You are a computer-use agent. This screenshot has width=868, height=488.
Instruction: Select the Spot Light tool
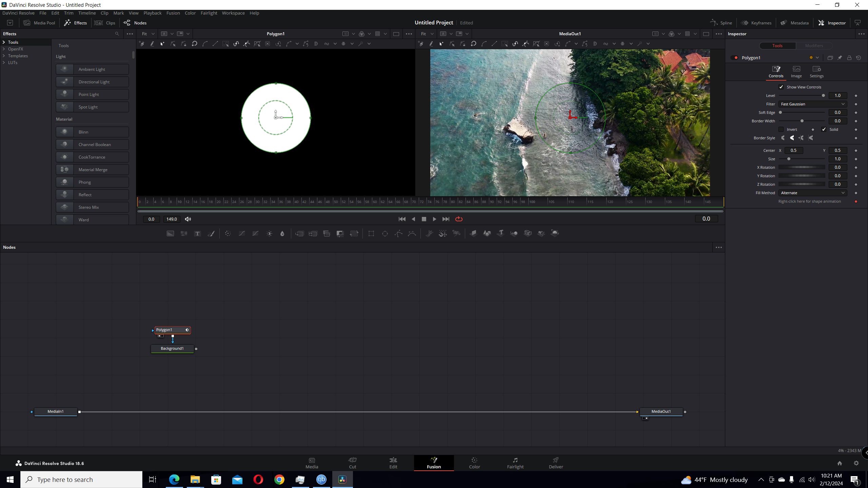(x=92, y=107)
